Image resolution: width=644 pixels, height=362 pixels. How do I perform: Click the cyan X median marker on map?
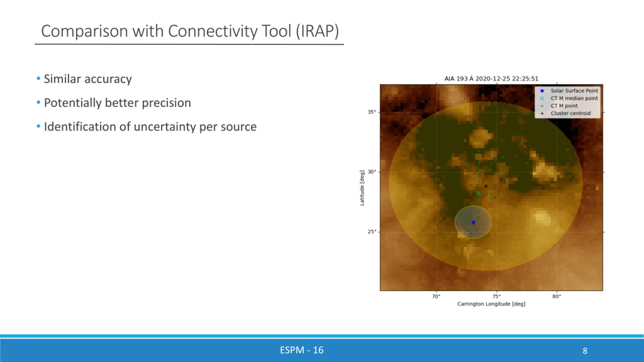point(479,193)
